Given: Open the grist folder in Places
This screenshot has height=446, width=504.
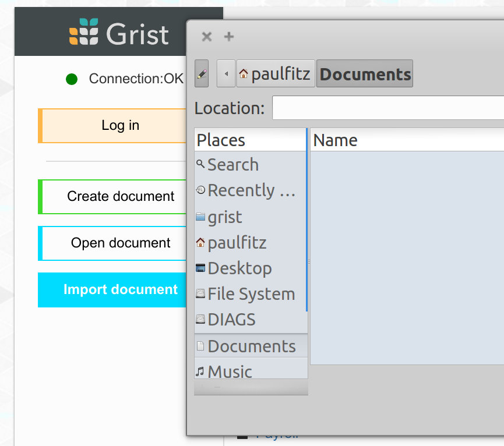Looking at the screenshot, I should 225,217.
